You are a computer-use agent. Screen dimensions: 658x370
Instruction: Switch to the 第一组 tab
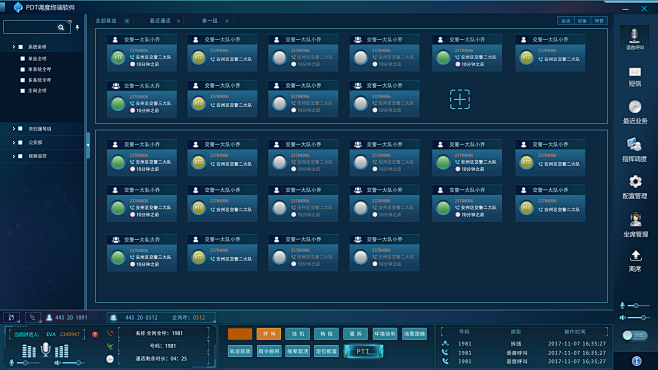tap(209, 21)
